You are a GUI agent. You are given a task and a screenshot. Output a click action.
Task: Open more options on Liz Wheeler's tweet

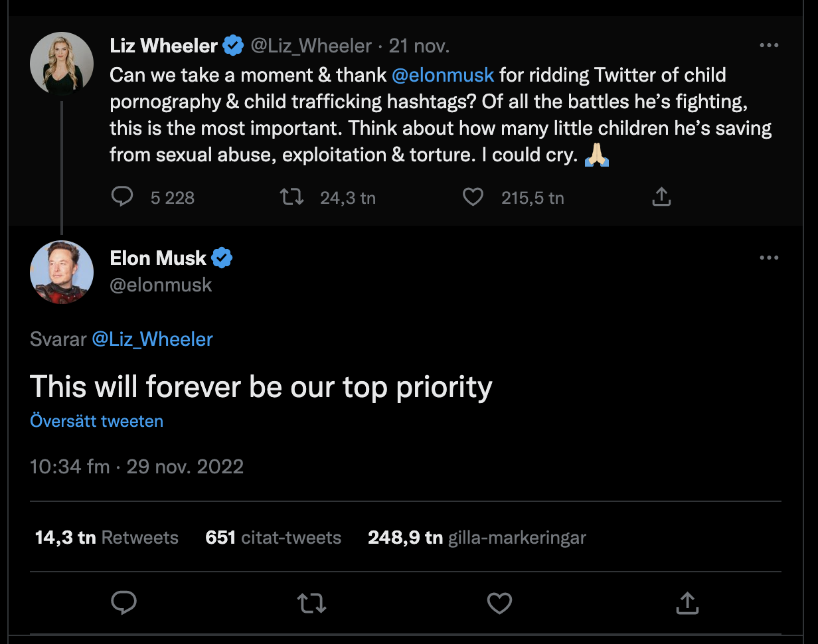point(768,46)
